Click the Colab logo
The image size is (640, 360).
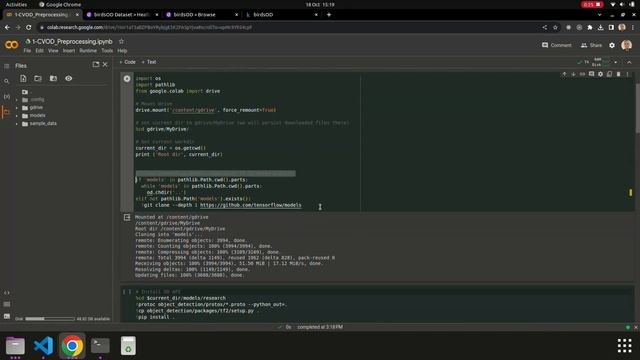click(11, 44)
